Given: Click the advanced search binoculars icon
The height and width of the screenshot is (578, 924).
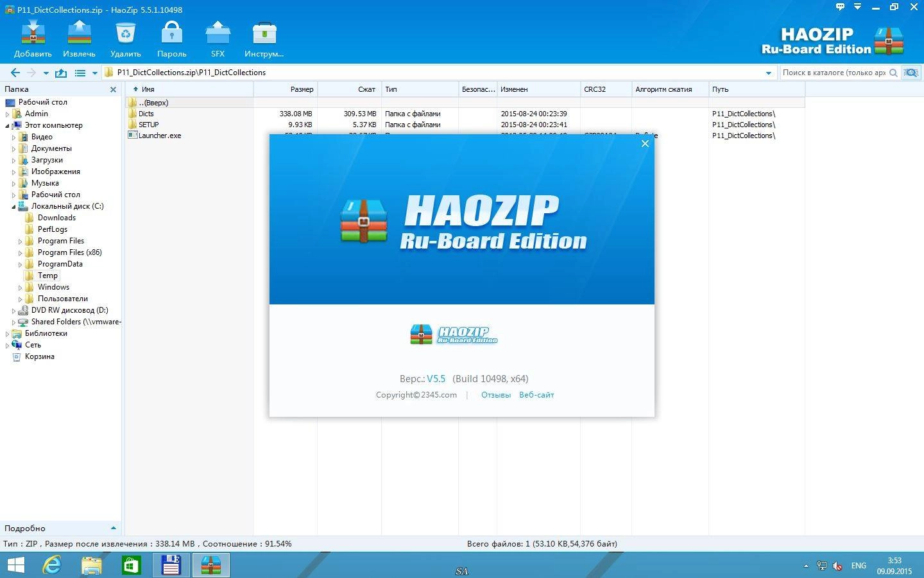Looking at the screenshot, I should pyautogui.click(x=911, y=73).
